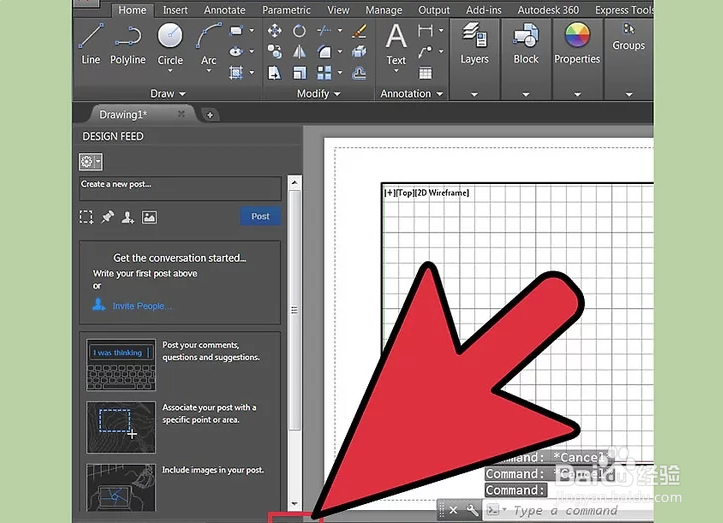Click the Design Feed scrollbar up arrow

295,183
